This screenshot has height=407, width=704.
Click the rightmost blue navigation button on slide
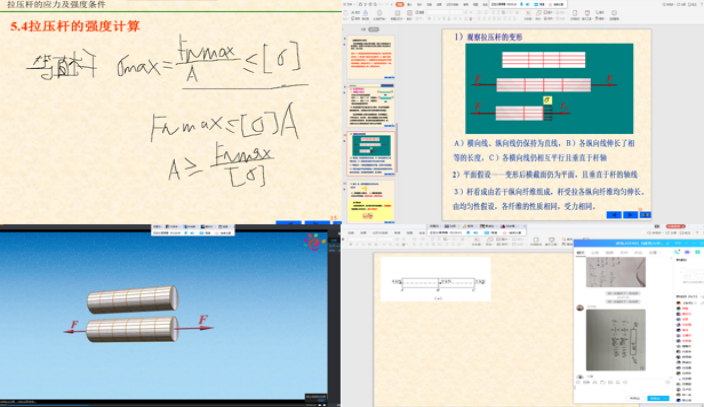click(643, 214)
